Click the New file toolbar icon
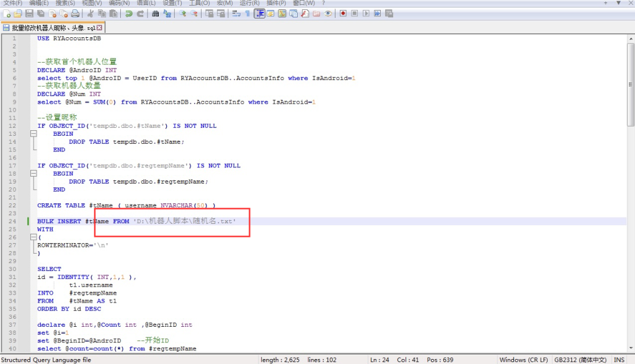 tap(7, 13)
